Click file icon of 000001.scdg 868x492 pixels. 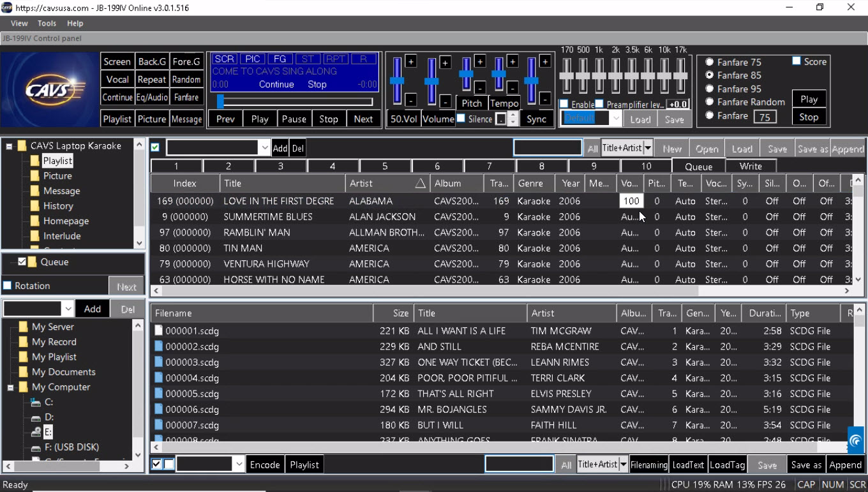coord(158,331)
